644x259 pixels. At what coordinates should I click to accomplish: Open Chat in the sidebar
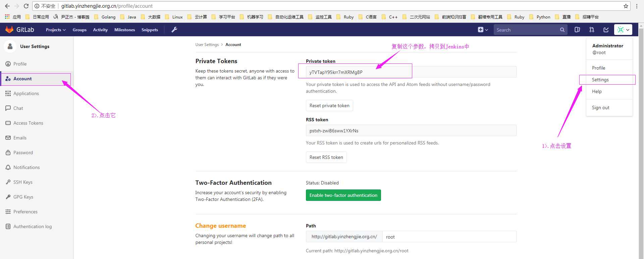[x=37, y=108]
